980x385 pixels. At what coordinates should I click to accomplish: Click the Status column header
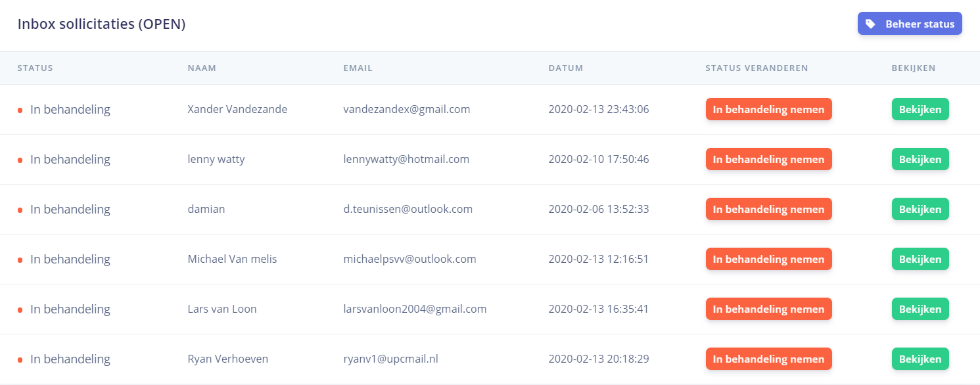35,68
